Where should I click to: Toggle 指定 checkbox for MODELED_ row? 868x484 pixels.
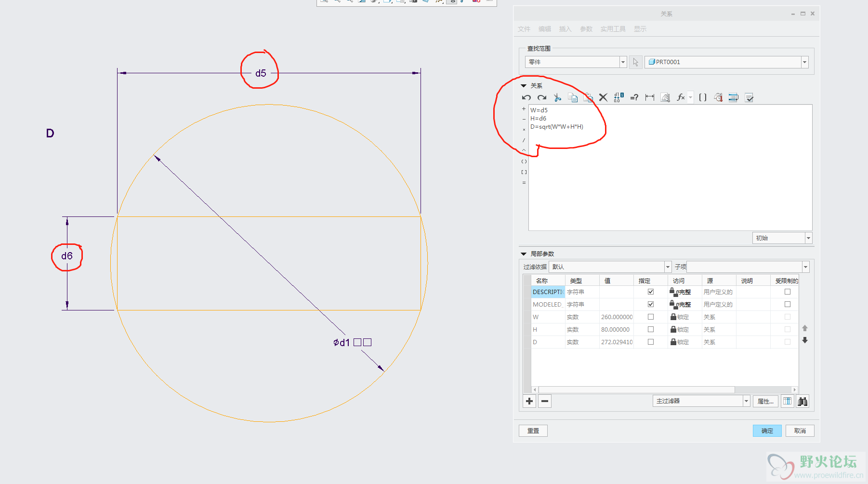point(651,304)
